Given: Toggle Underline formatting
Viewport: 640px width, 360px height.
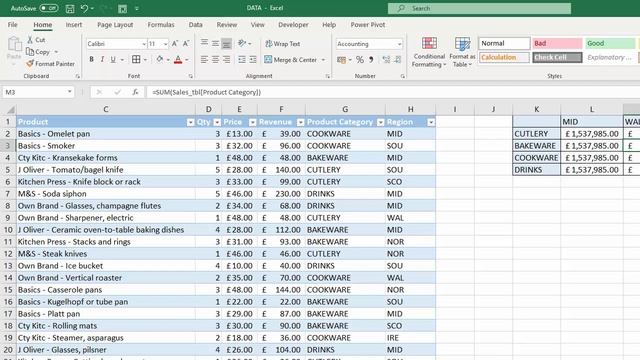Looking at the screenshot, I should coord(113,60).
